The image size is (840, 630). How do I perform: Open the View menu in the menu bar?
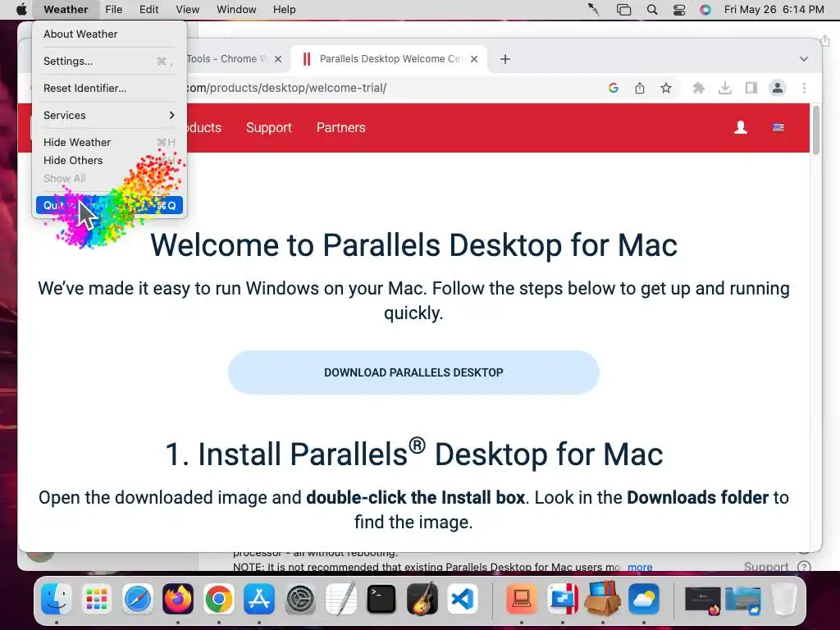tap(188, 9)
